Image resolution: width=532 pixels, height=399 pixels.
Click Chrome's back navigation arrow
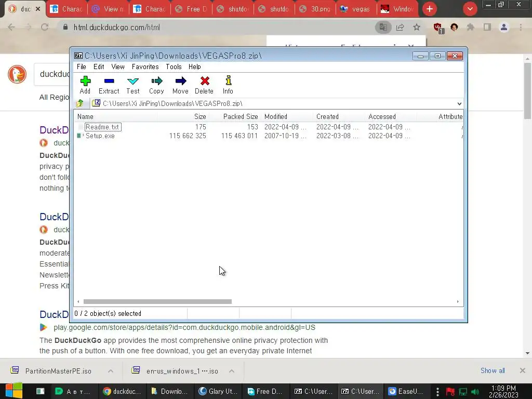(11, 27)
